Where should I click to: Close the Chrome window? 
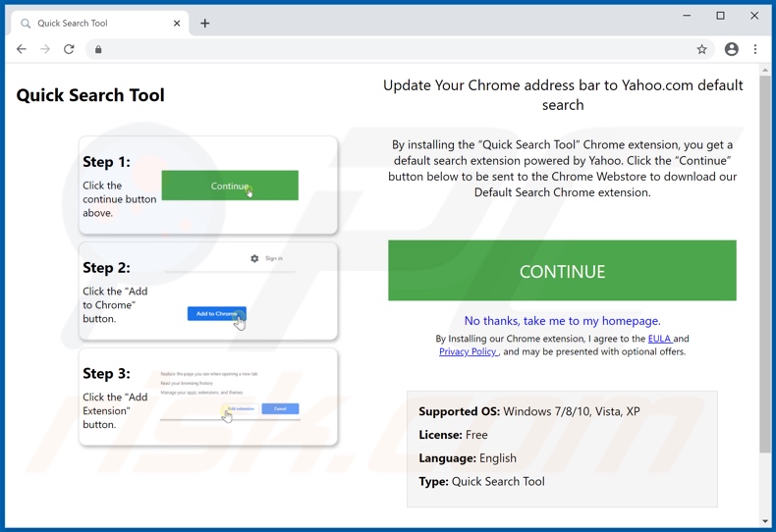tap(754, 16)
